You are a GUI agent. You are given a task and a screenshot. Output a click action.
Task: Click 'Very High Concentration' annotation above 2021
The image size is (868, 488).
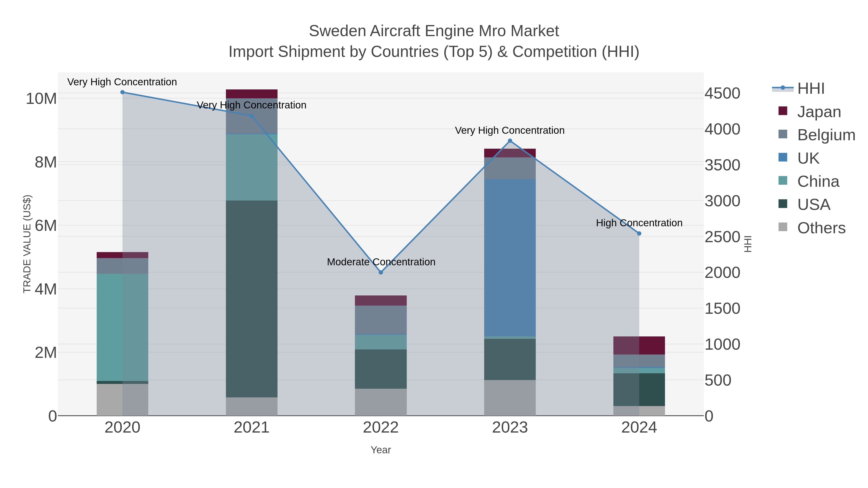(x=251, y=105)
